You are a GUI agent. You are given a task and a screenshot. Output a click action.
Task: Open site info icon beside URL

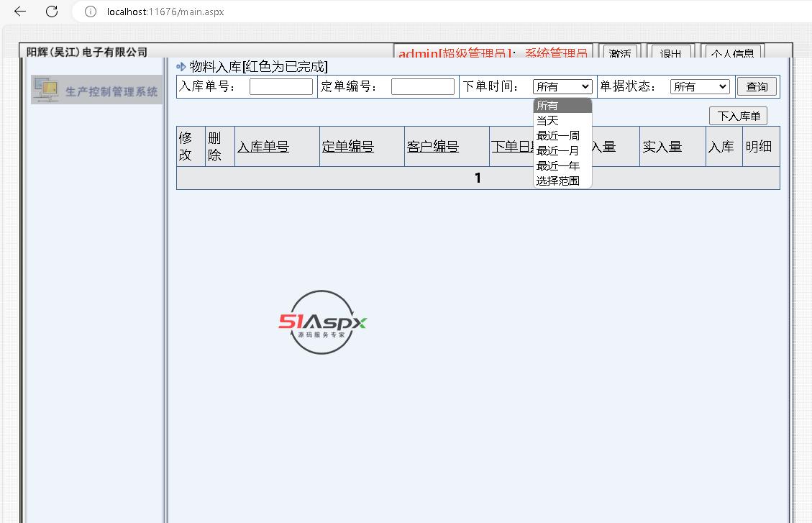point(91,12)
